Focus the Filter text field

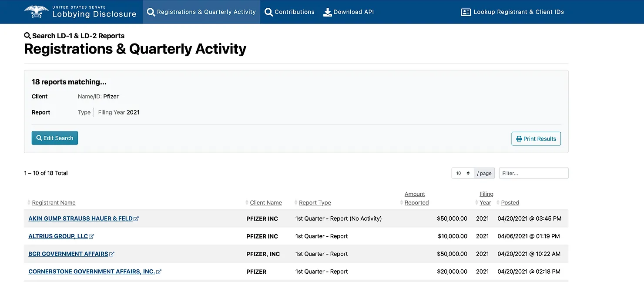coord(533,173)
